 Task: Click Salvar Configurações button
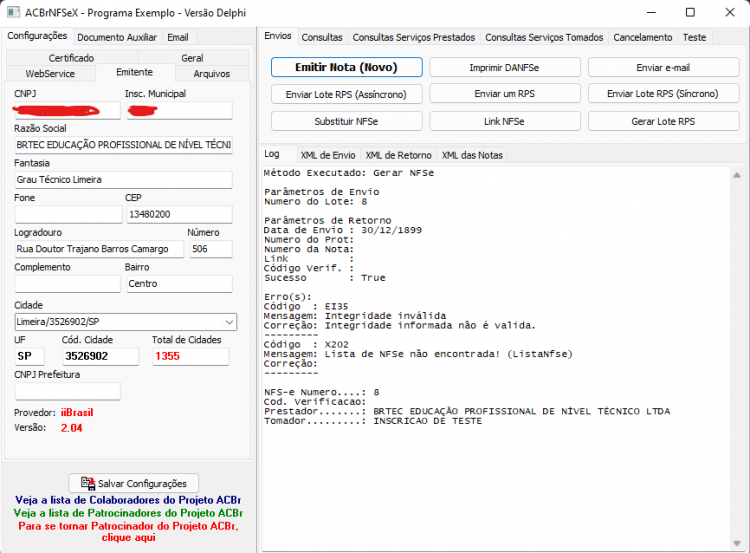pyautogui.click(x=133, y=483)
